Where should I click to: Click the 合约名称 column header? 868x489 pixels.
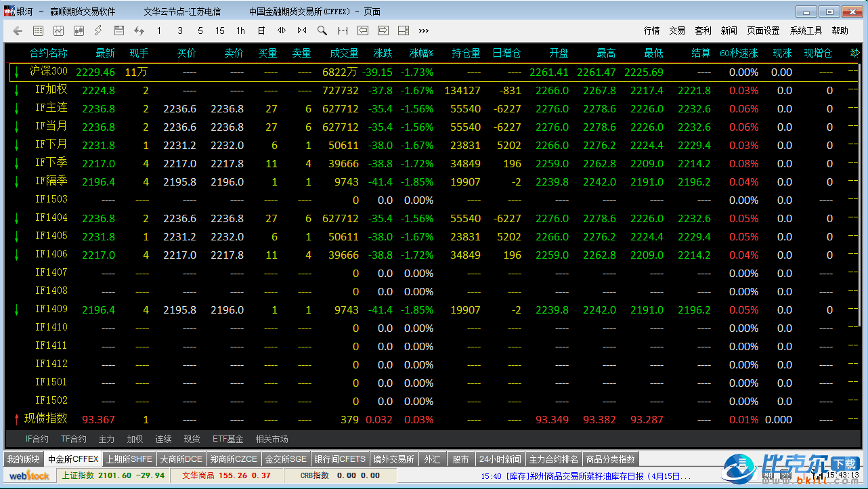coord(48,53)
